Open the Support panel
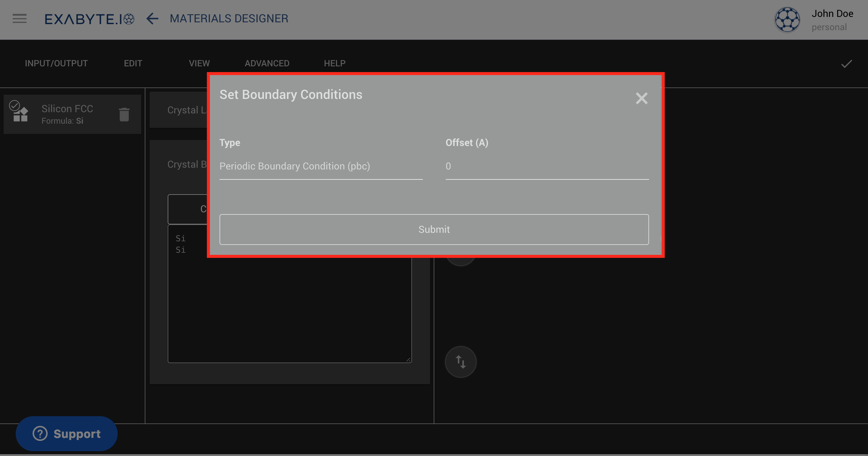Viewport: 868px width, 456px height. [66, 434]
